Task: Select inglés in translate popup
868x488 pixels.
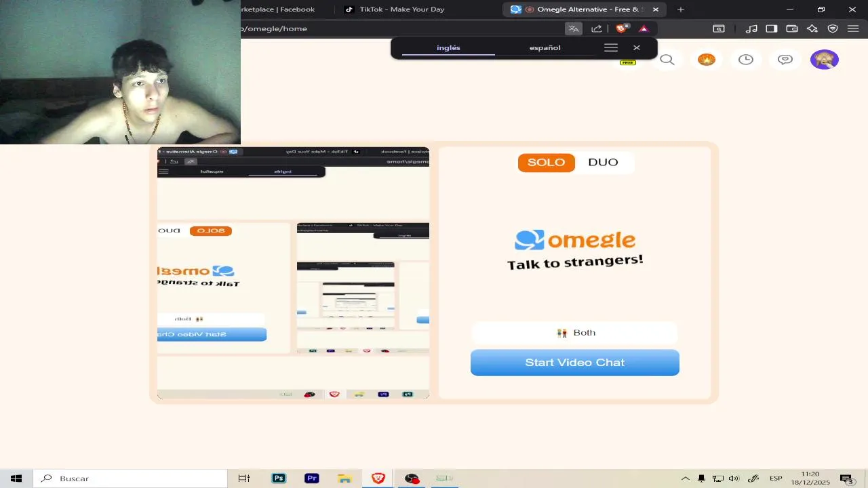Action: pyautogui.click(x=448, y=47)
